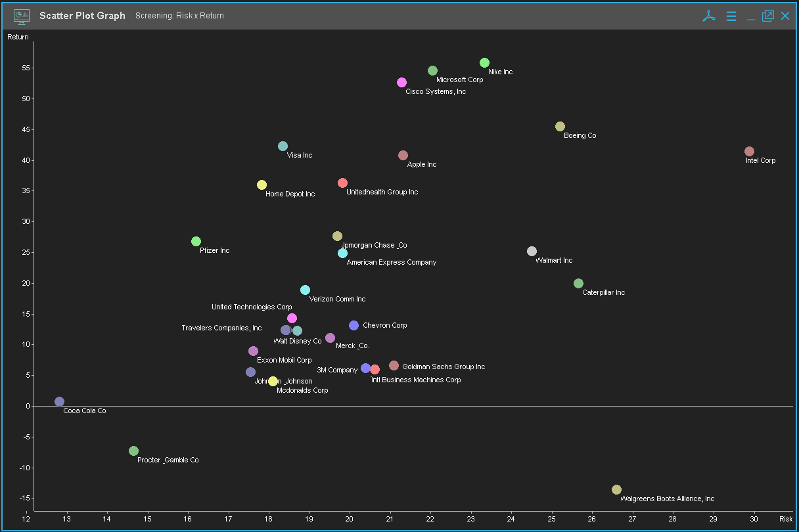This screenshot has width=799, height=532.
Task: Select the Mcdonalds Corp data point
Action: click(x=273, y=381)
